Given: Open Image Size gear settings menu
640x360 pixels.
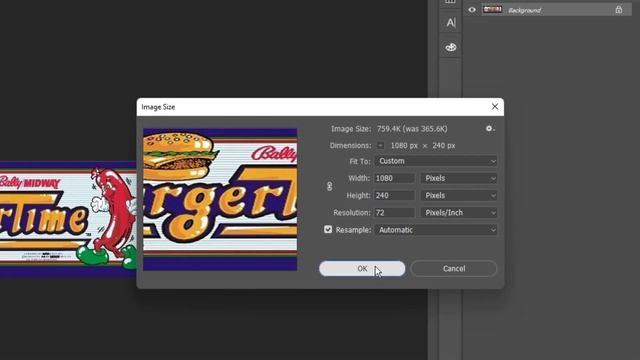Looking at the screenshot, I should pyautogui.click(x=490, y=129).
